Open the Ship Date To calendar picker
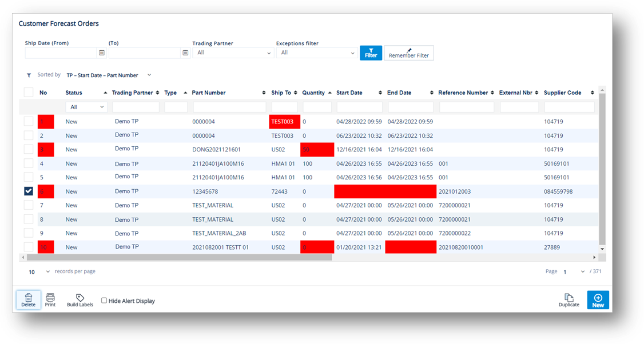644x344 pixels. 186,53
